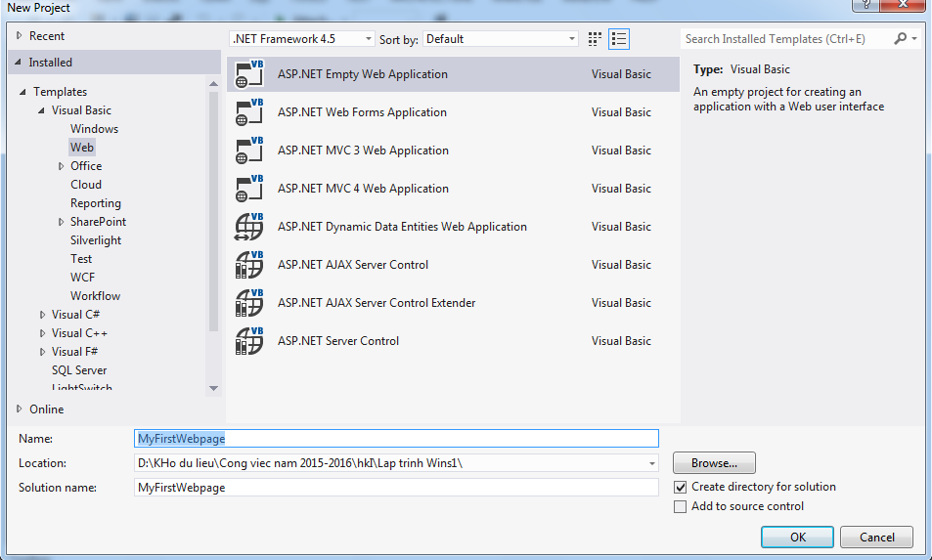
Task: Collapse the Templates tree node
Action: [x=22, y=92]
